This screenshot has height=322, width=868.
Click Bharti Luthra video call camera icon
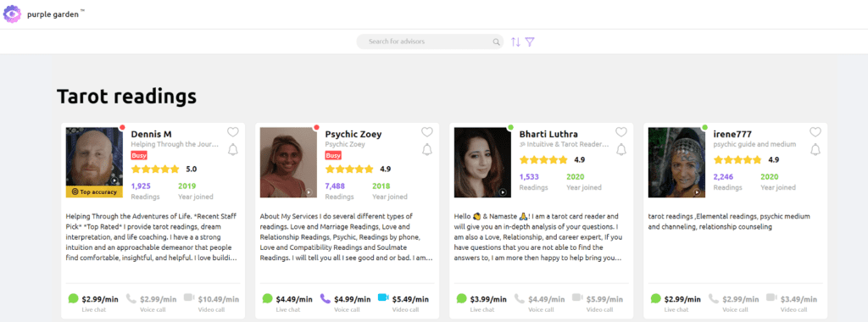[x=577, y=298]
